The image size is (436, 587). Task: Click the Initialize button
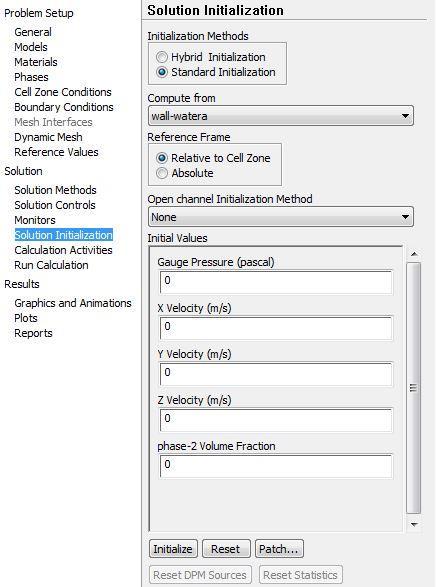click(x=173, y=549)
